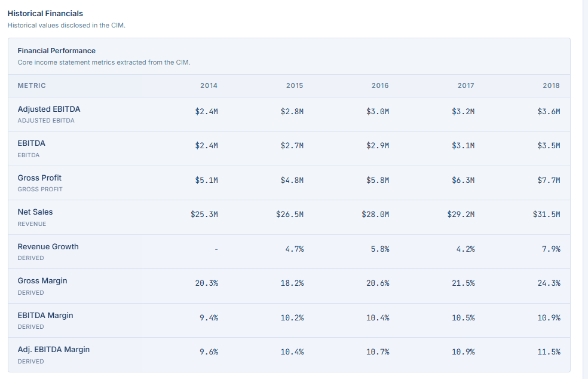
Task: Click Gross Profit 2017 value $6.3M
Action: (x=463, y=180)
